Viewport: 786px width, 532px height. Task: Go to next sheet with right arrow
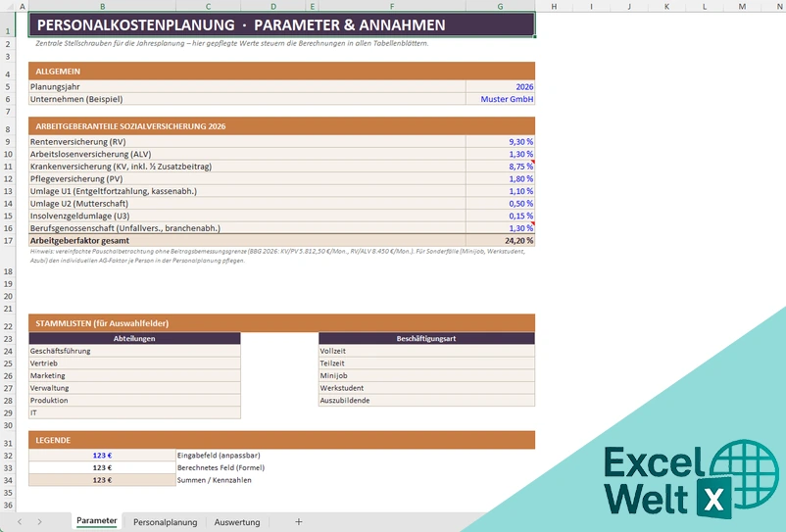(x=39, y=522)
